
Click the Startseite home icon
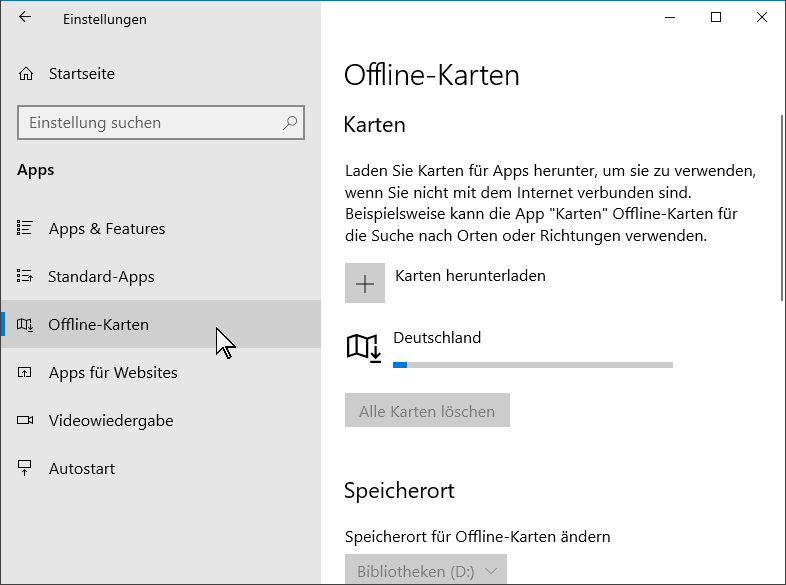(x=26, y=74)
